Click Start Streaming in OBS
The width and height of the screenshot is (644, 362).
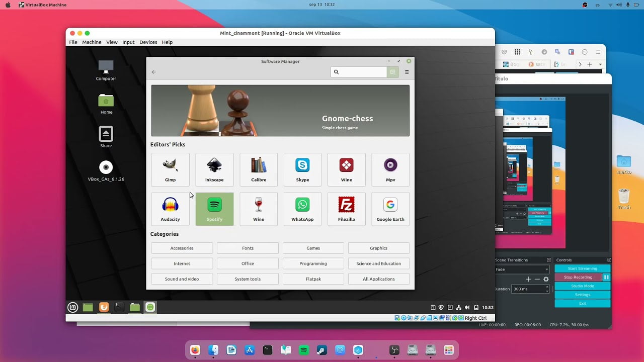(582, 268)
